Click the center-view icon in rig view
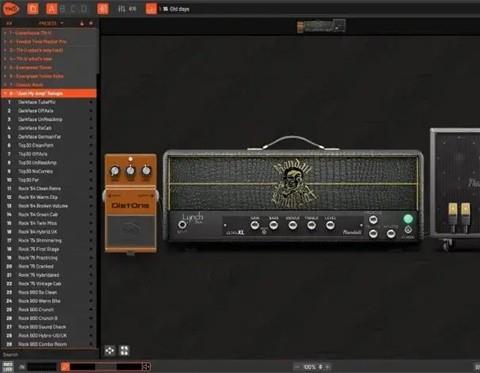The height and width of the screenshot is (373, 480). 110,351
